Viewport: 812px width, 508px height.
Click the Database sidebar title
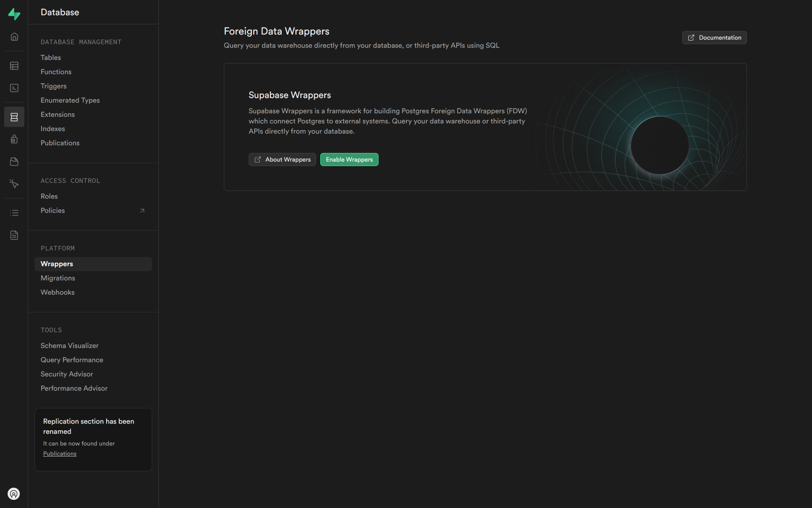point(60,12)
